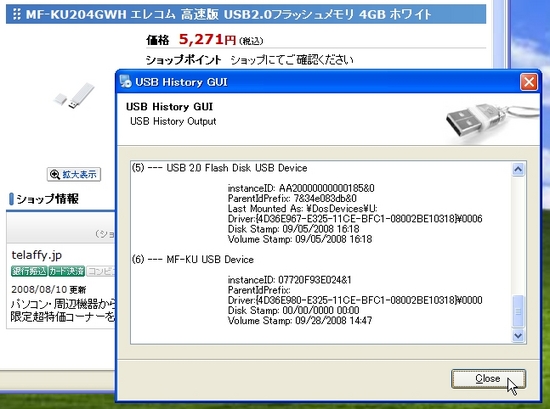The width and height of the screenshot is (550, 409).
Task: Click the Driver line ending in ¥0006
Action: (355, 219)
